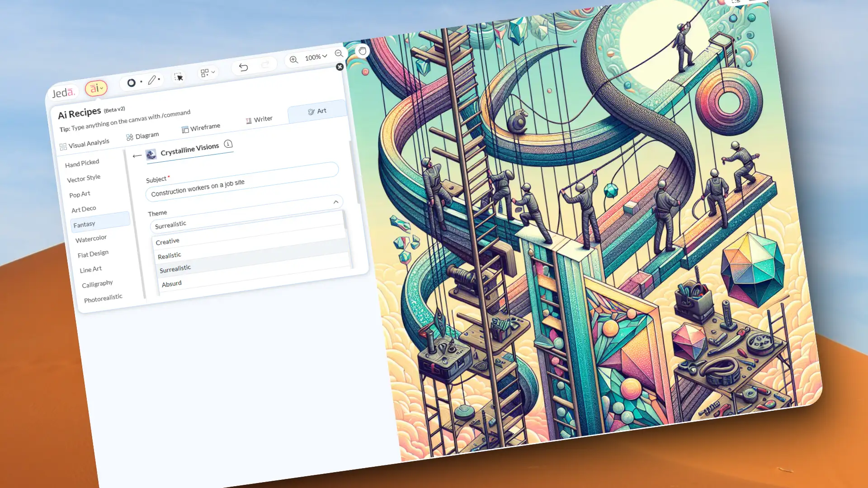Click the info icon beside Crystalline Visions

(228, 144)
